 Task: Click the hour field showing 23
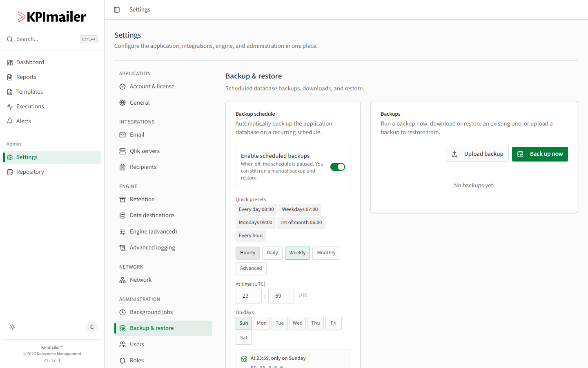click(x=249, y=296)
